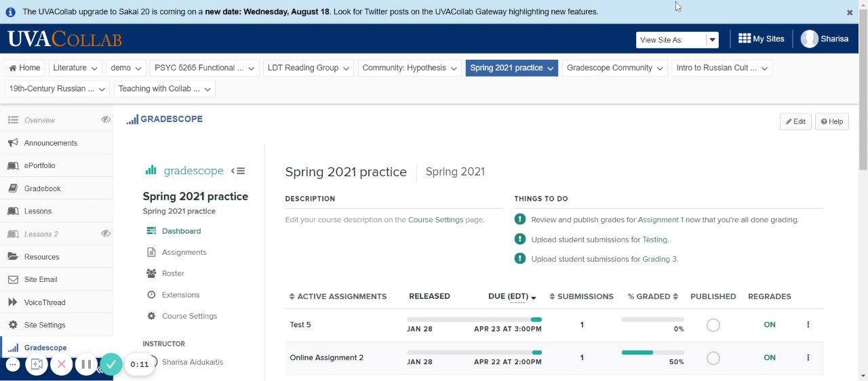
Task: Open the three-dot menu for Test 5
Action: [808, 325]
